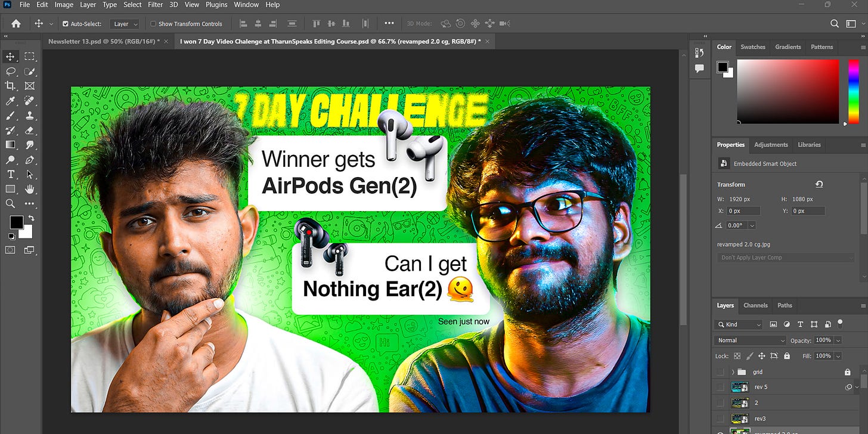This screenshot has width=868, height=434.
Task: Select the Frame tool
Action: point(29,86)
